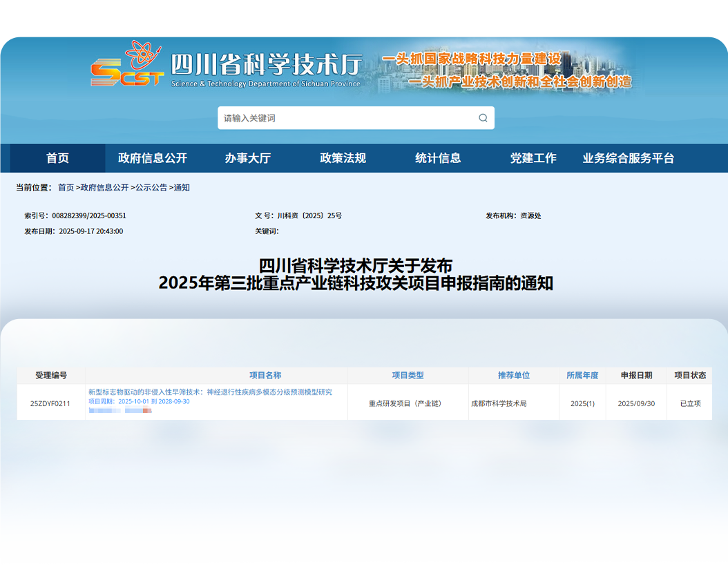
Task: Open the project link 新型标志物驱动的非侵入性早筛技术
Action: [x=211, y=392]
